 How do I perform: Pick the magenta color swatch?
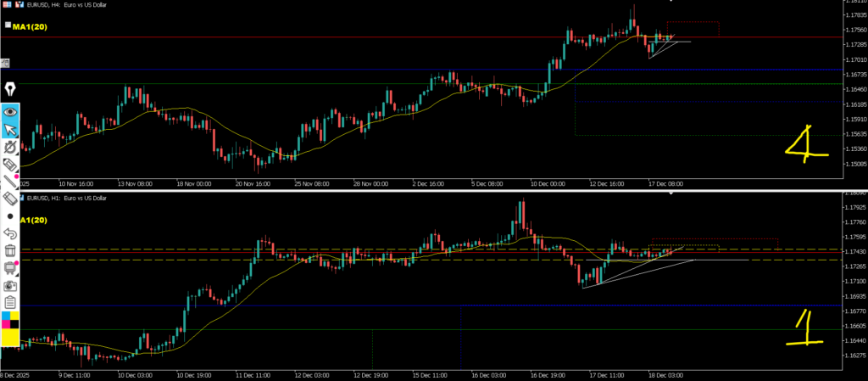pyautogui.click(x=6, y=323)
